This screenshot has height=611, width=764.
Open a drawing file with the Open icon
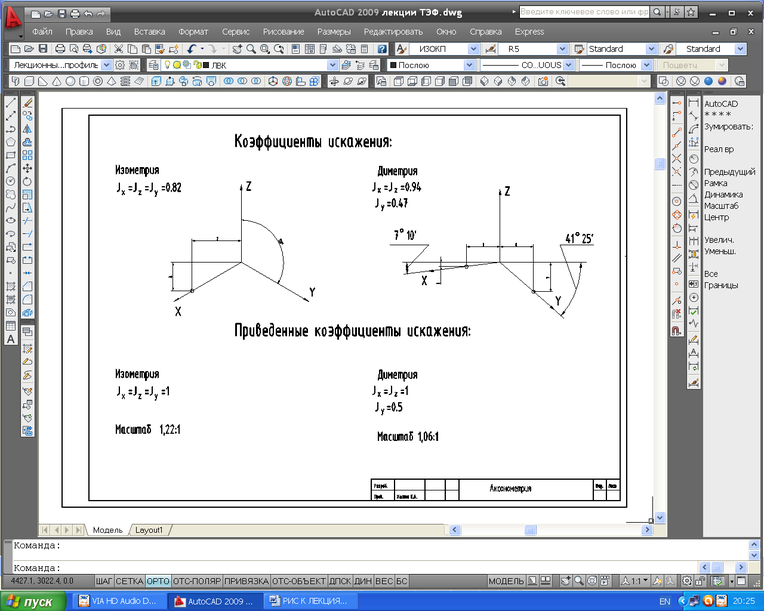(29, 49)
